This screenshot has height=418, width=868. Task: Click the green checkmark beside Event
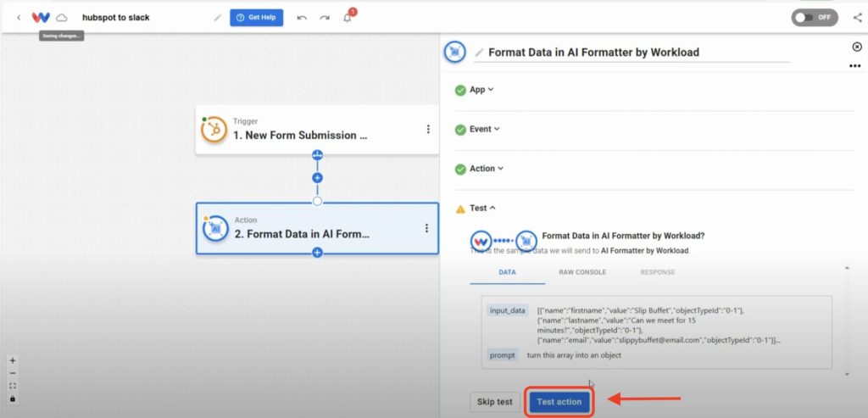click(460, 130)
